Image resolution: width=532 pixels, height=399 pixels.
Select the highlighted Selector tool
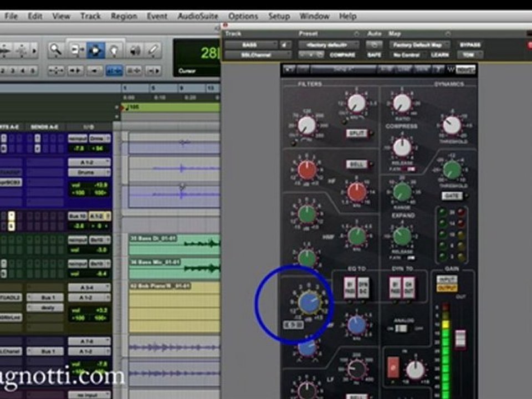(x=95, y=50)
